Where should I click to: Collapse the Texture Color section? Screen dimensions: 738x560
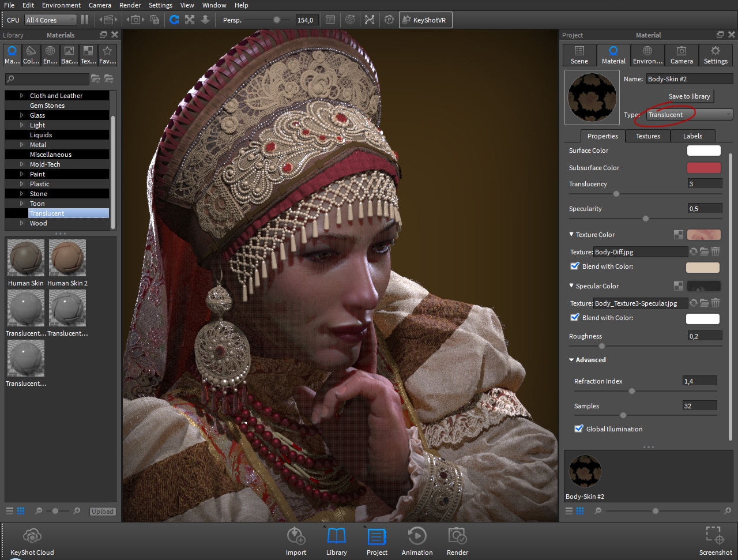pos(571,234)
